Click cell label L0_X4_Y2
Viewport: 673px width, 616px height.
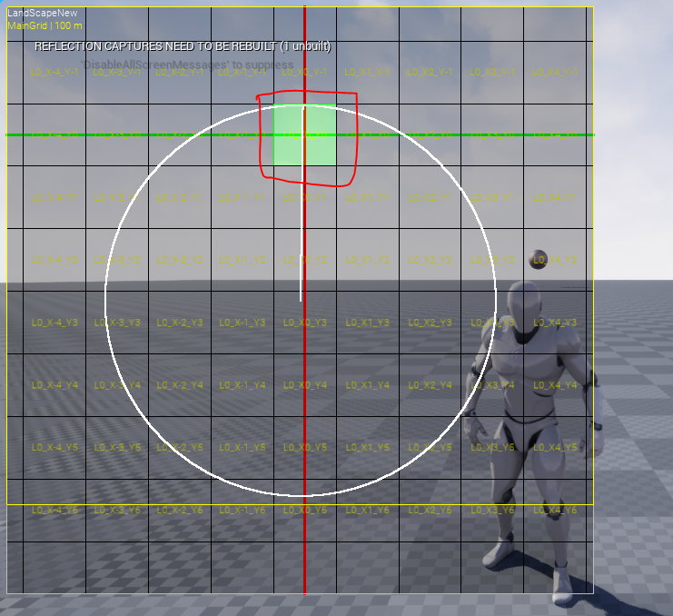(x=555, y=260)
